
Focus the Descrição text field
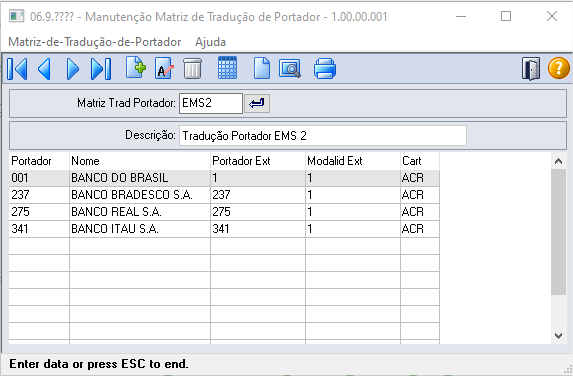[323, 136]
